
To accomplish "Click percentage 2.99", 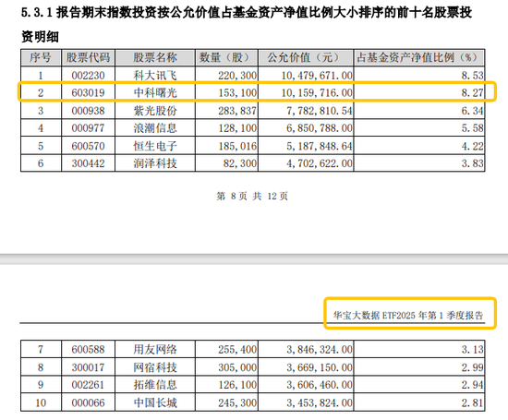I will [472, 367].
